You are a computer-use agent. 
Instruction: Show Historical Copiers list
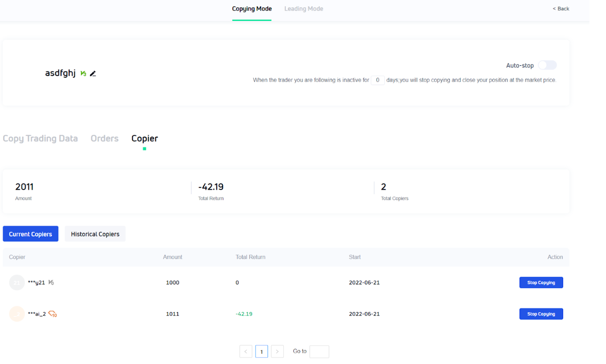click(x=95, y=234)
